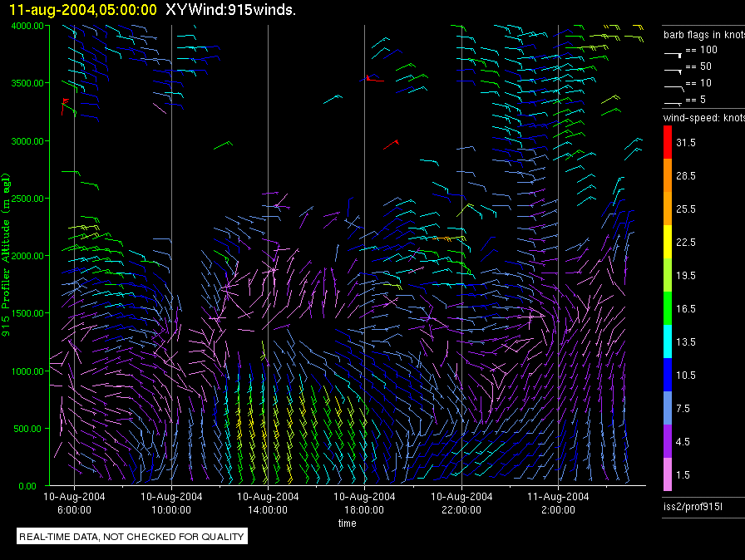The width and height of the screenshot is (745, 560).
Task: Select the dark blue 10.5 knots swatch
Action: 668,375
